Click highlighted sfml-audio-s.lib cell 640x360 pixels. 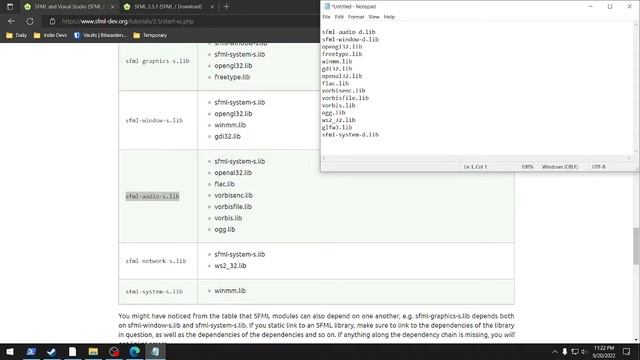[152, 196]
